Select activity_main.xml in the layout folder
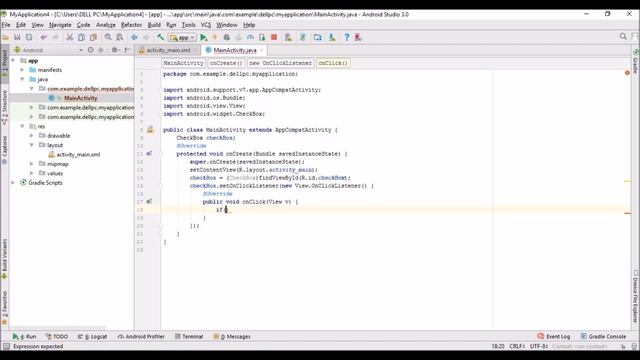 [78, 154]
